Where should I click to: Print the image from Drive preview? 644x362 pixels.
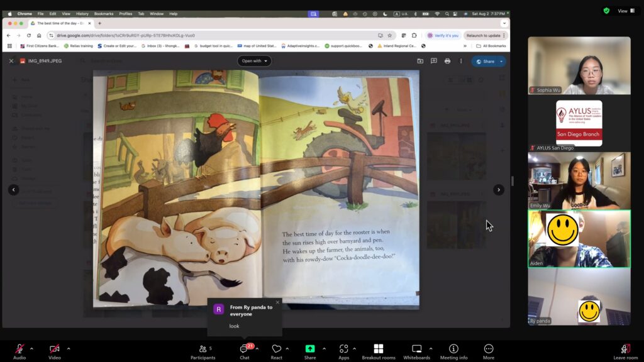(447, 61)
